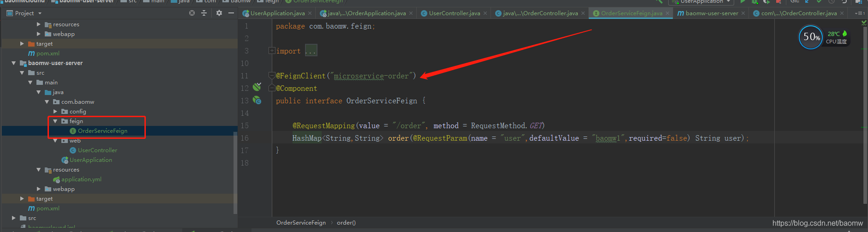The width and height of the screenshot is (868, 232).
Task: Click order() breadcrumb at editor bottom
Action: click(346, 223)
